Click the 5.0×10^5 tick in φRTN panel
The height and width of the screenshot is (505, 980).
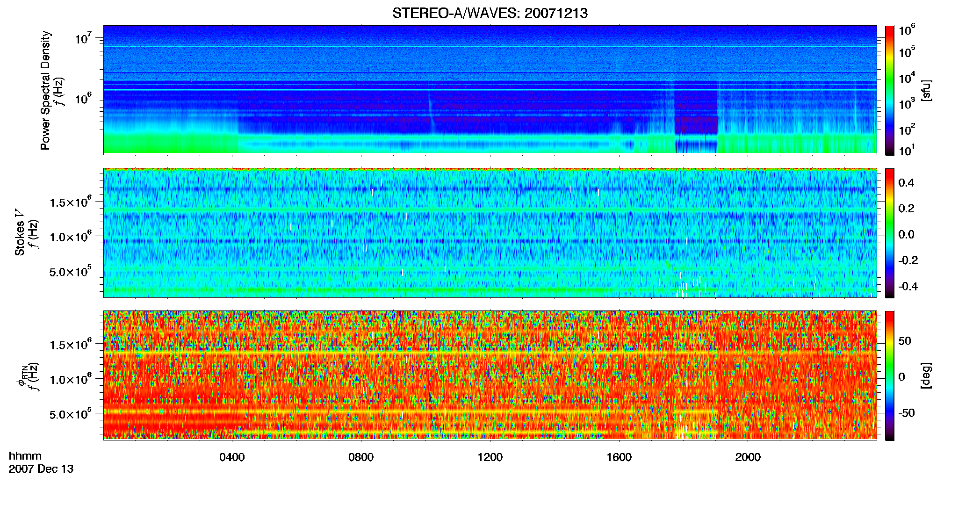tap(70, 414)
